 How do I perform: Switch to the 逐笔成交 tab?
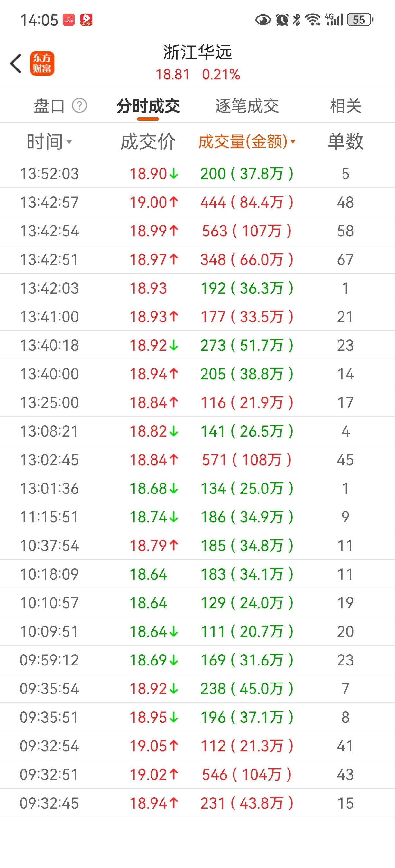pos(247,106)
